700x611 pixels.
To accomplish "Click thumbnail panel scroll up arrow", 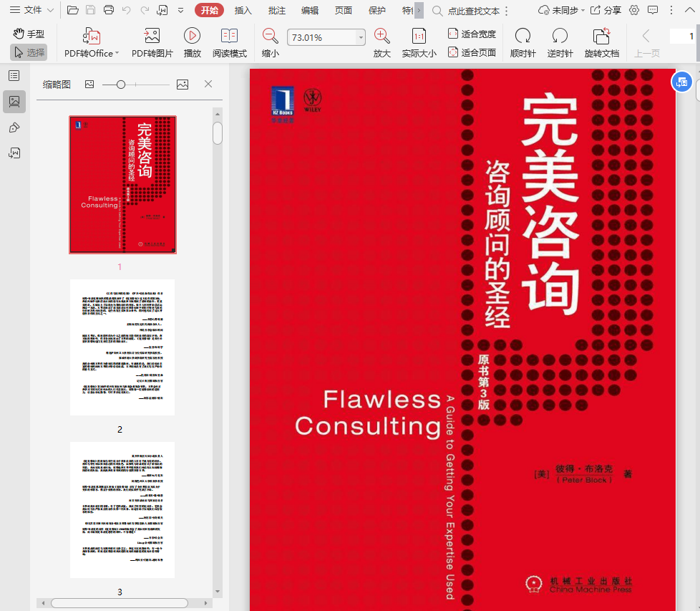I will (218, 115).
